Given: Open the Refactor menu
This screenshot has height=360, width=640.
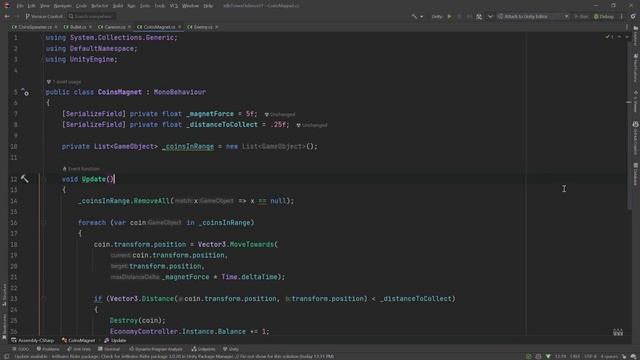Looking at the screenshot, I should (100, 6).
